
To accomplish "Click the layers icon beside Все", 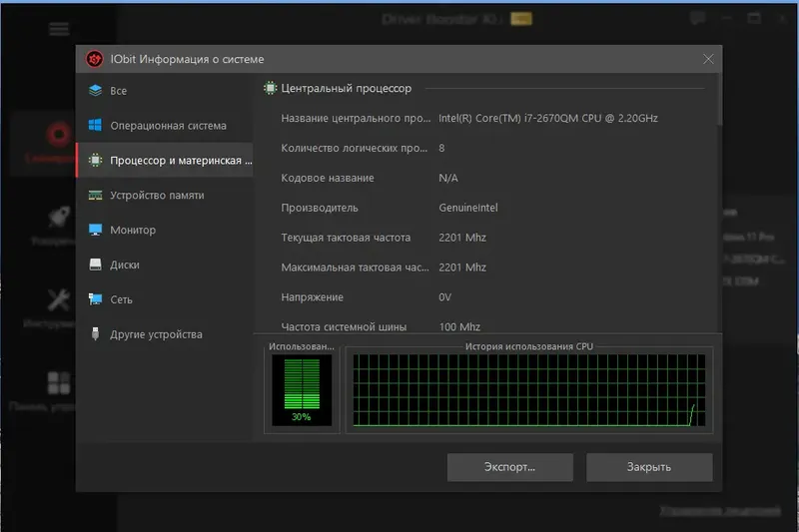I will coord(95,90).
